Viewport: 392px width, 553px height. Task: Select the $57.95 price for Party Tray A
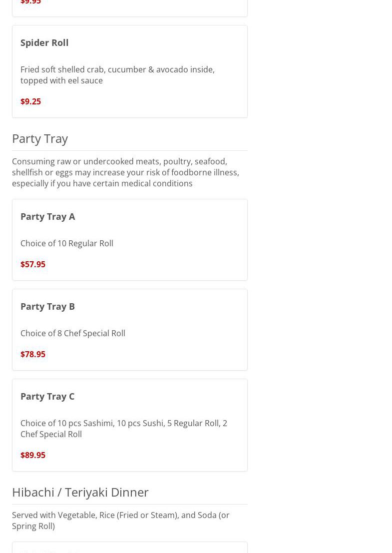[x=33, y=264]
